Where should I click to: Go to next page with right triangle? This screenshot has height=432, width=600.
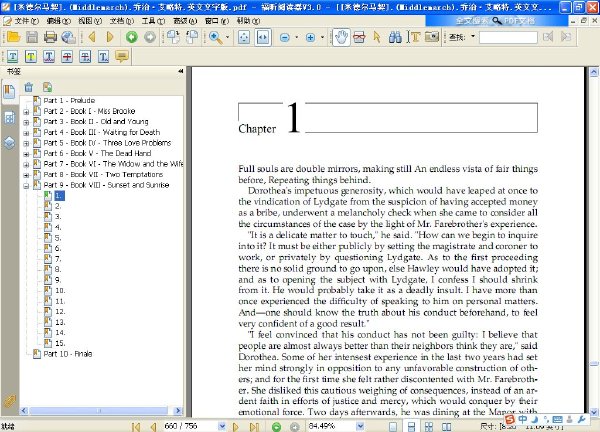[110, 37]
